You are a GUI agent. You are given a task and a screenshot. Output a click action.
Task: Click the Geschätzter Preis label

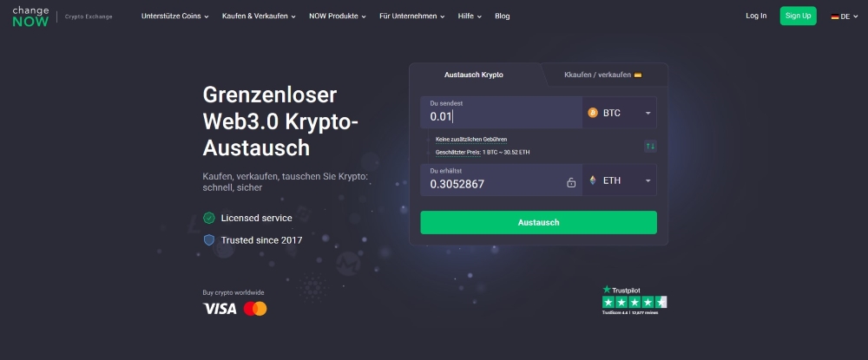[x=458, y=152]
